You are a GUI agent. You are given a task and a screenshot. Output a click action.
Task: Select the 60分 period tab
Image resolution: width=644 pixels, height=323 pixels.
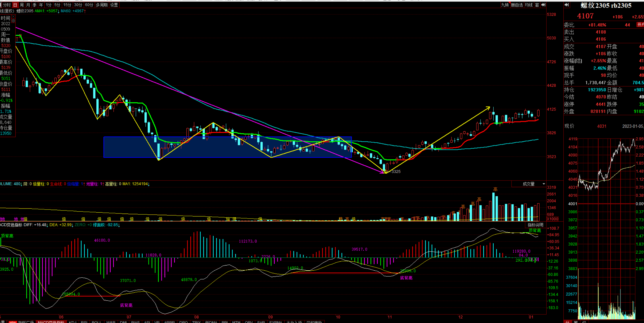tap(89, 5)
